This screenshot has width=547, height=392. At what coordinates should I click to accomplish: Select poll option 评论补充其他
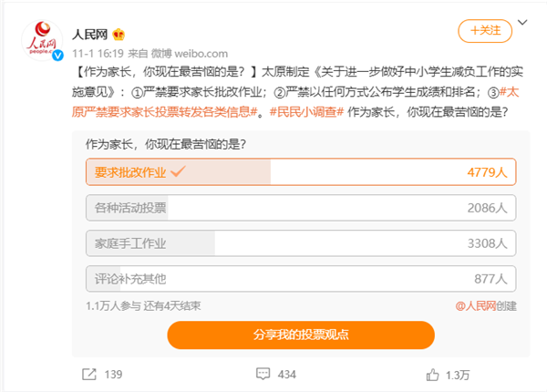coord(301,279)
